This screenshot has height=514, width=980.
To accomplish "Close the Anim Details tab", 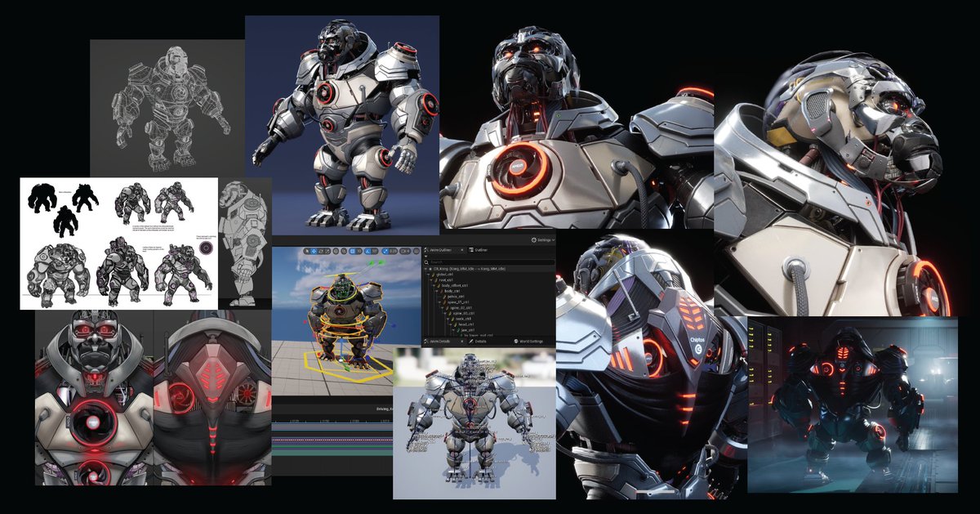I will (x=462, y=342).
